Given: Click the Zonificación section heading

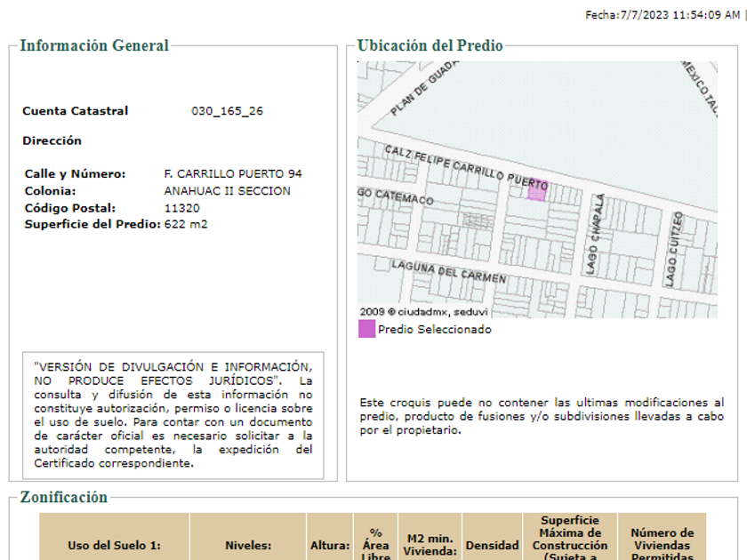Looking at the screenshot, I should (63, 498).
